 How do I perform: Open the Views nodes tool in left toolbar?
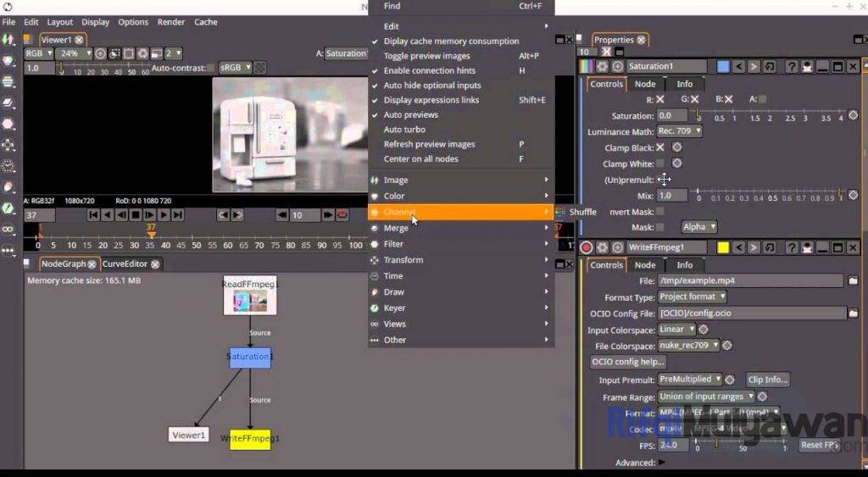pyautogui.click(x=8, y=229)
